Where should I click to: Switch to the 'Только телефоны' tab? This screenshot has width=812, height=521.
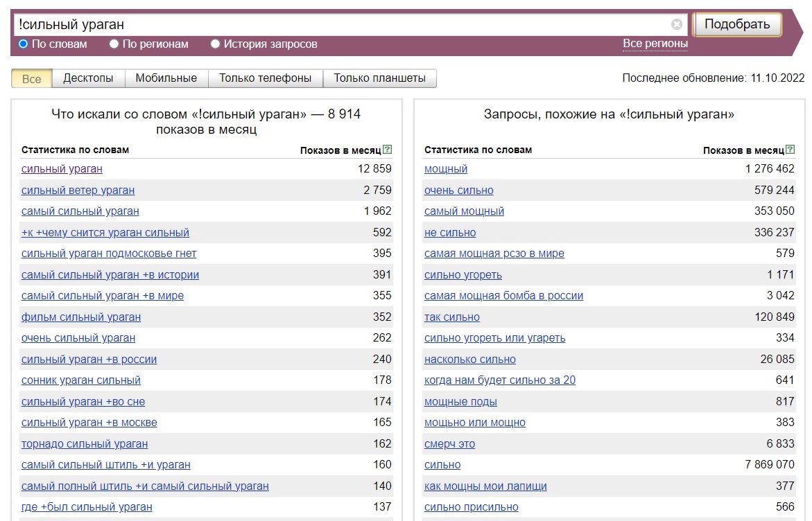pos(265,78)
